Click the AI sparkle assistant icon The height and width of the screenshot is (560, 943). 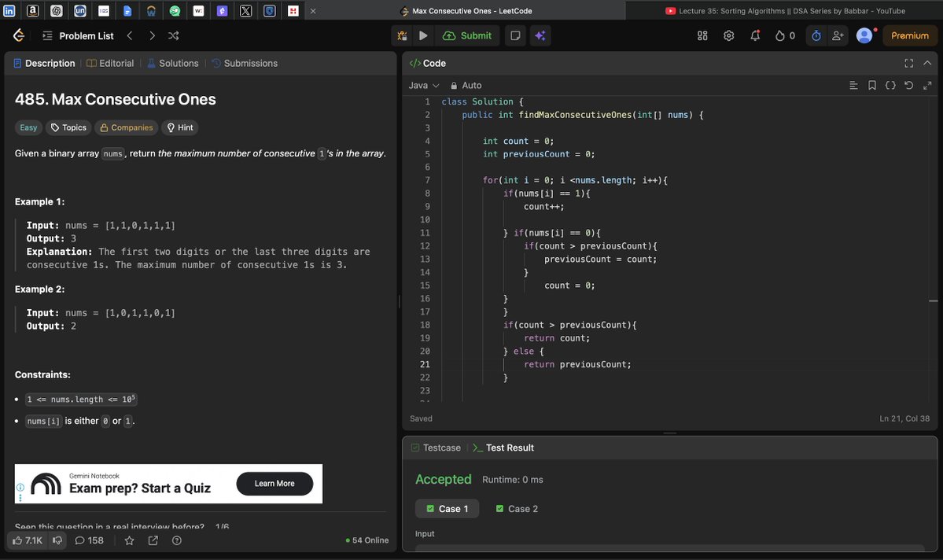tap(540, 35)
